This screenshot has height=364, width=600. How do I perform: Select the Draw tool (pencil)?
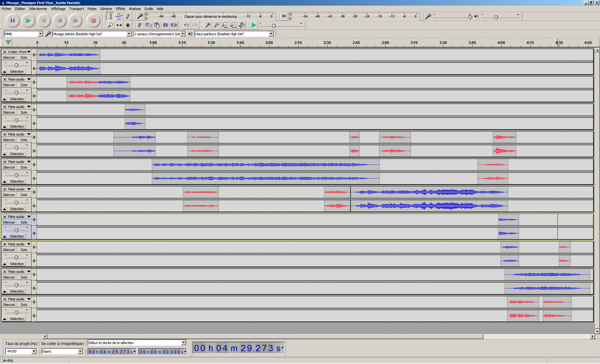pos(128,16)
